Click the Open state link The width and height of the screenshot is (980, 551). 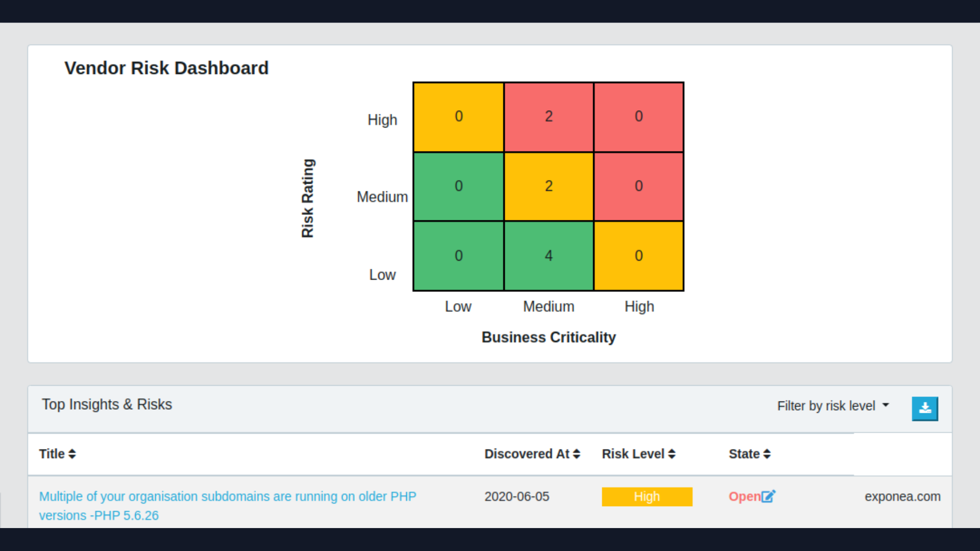743,496
